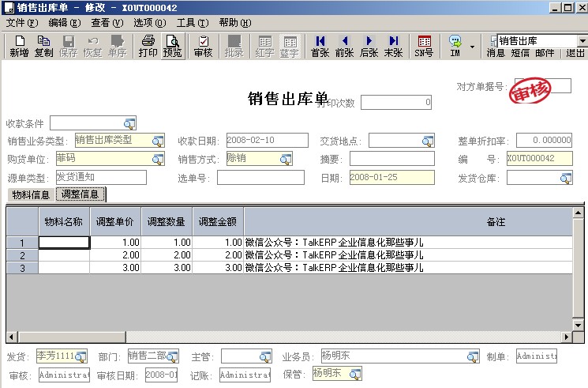588x388 pixels.
Task: Open lookup for 主管 field
Action: [265, 357]
